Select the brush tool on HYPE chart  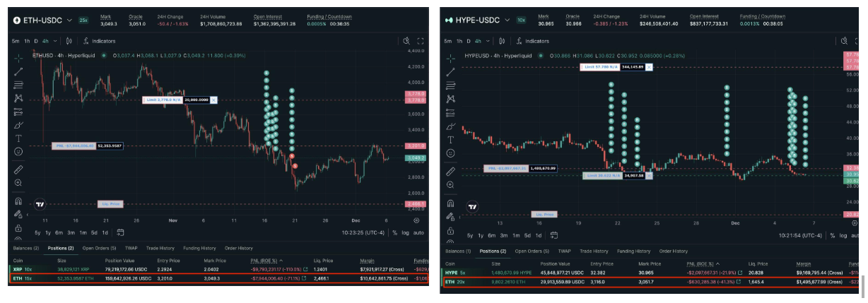pos(450,126)
